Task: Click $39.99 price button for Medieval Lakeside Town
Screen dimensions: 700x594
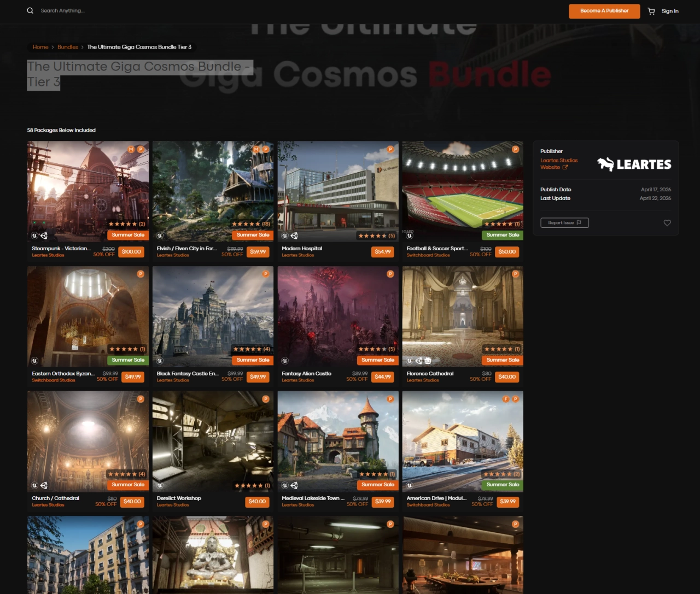Action: 383,501
